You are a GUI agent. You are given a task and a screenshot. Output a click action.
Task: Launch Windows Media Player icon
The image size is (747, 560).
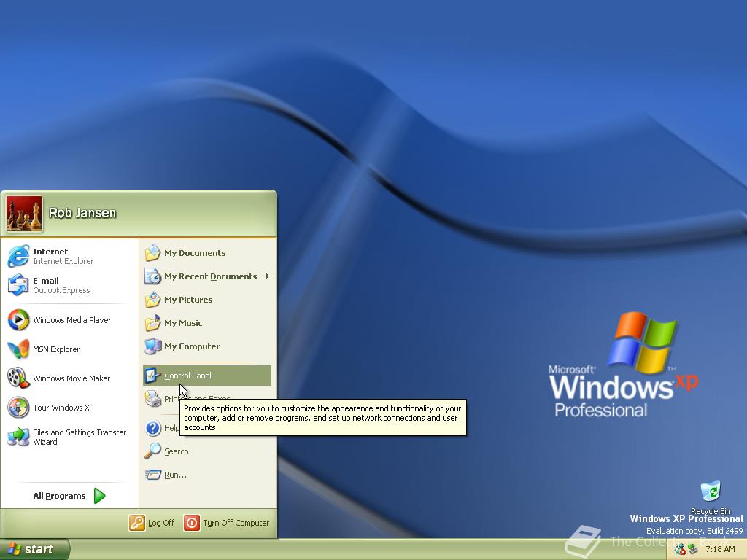pyautogui.click(x=18, y=320)
